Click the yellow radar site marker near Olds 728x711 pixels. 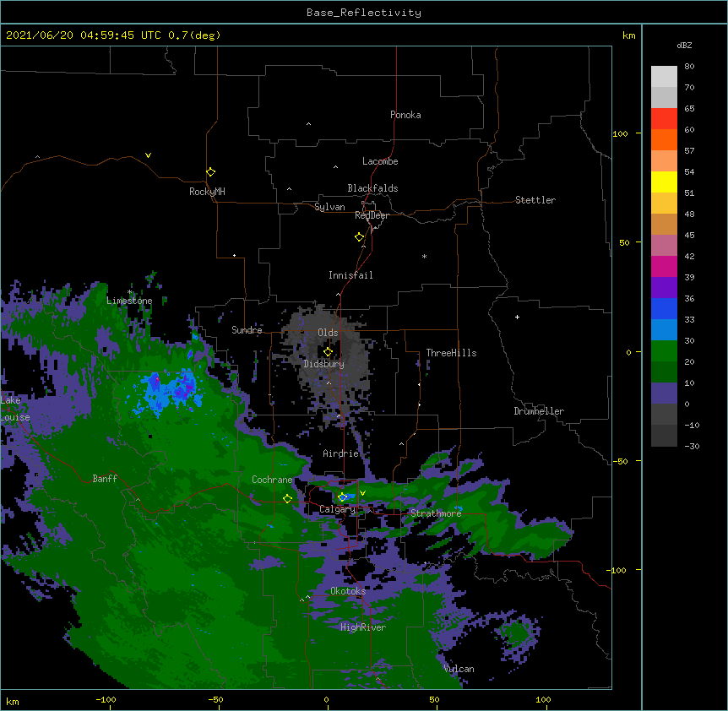point(328,351)
